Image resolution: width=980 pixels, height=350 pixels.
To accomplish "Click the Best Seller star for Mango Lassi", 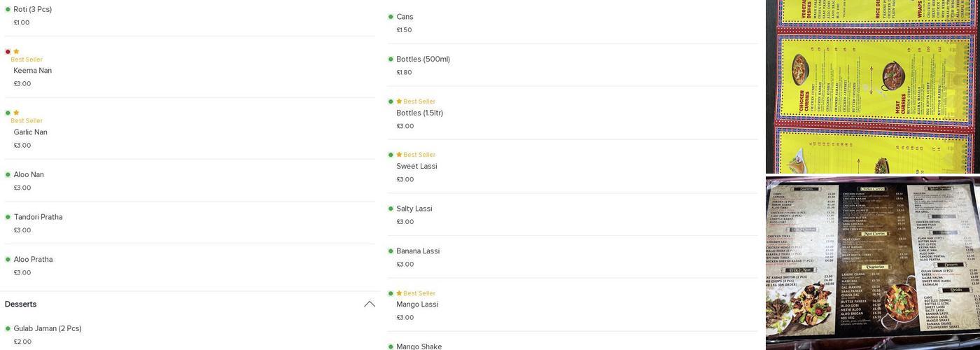I will pyautogui.click(x=399, y=293).
